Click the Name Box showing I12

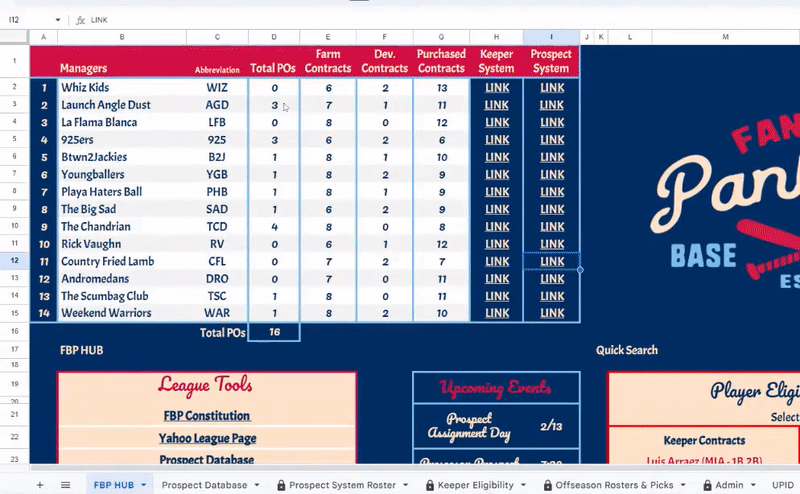[30, 20]
